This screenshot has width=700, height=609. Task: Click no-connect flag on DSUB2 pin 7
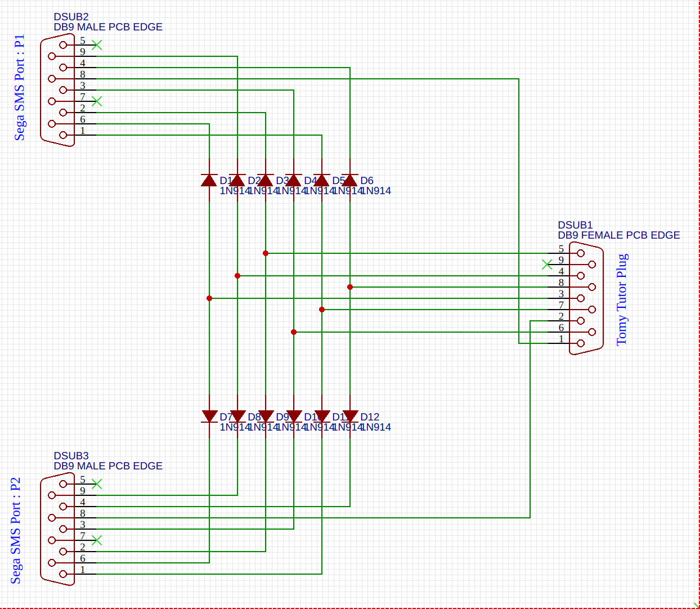tap(97, 101)
